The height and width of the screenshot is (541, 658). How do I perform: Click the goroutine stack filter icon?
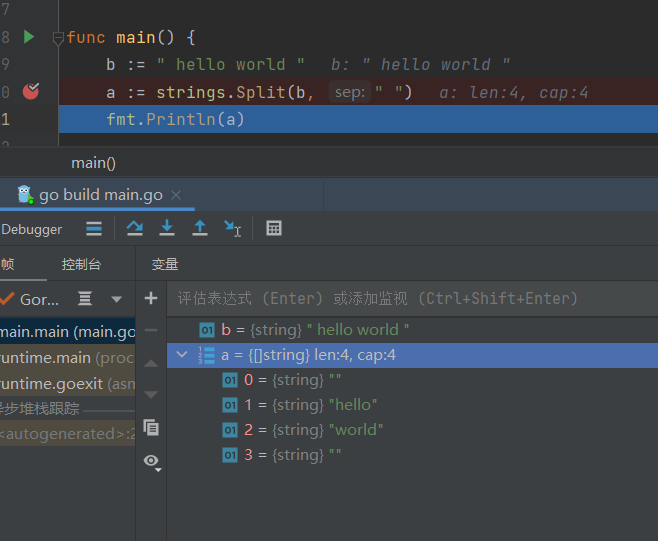click(86, 299)
